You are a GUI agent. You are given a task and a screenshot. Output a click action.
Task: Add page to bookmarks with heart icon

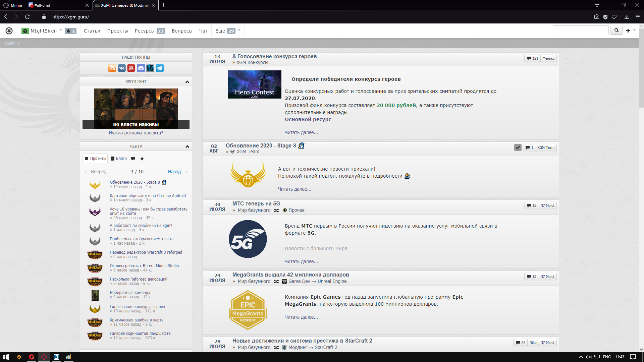(x=614, y=17)
